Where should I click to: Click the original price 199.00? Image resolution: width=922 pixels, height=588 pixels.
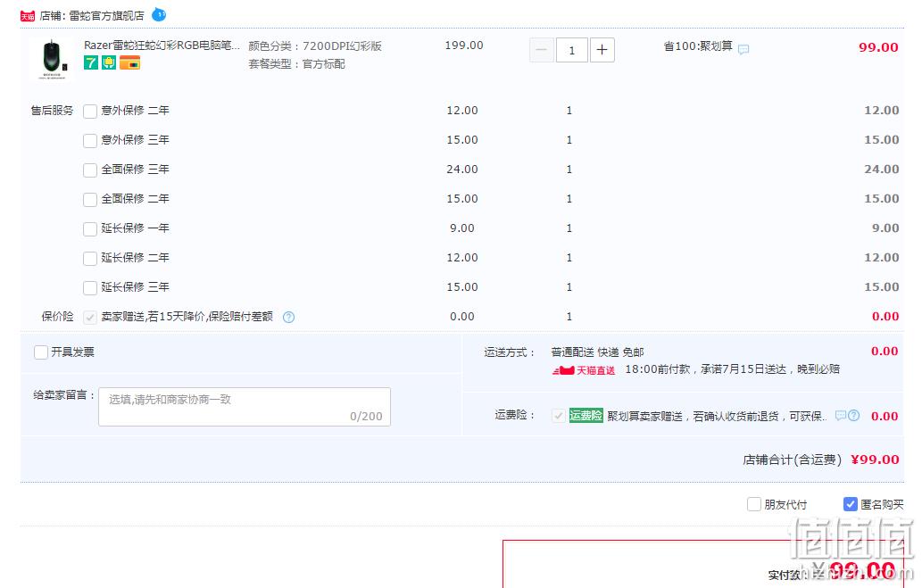464,46
